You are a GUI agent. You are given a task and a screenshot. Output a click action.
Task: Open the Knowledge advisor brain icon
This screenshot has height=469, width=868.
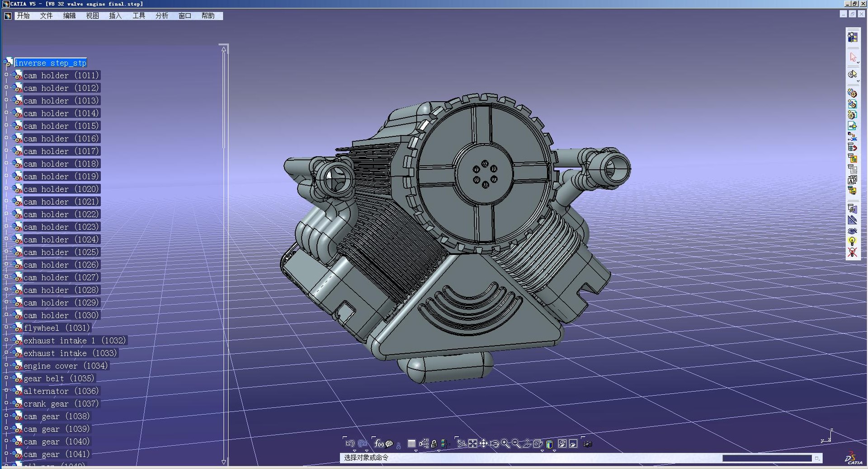point(389,444)
